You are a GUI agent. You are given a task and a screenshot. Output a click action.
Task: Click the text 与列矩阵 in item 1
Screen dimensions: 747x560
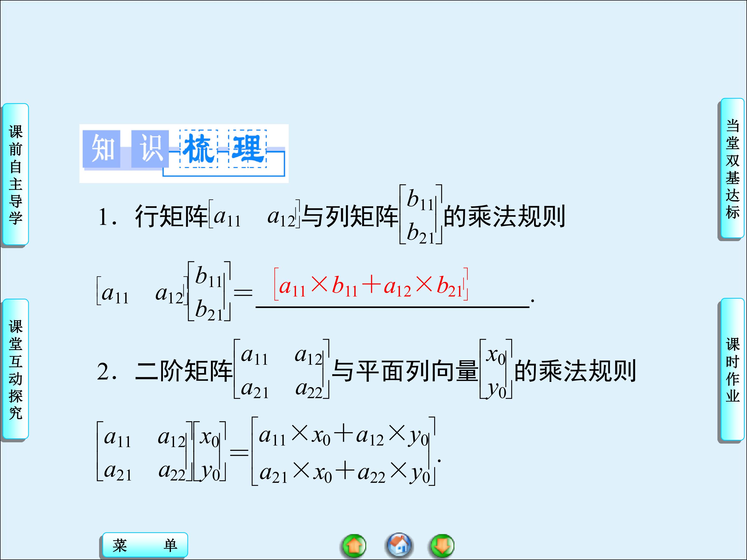pos(350,216)
